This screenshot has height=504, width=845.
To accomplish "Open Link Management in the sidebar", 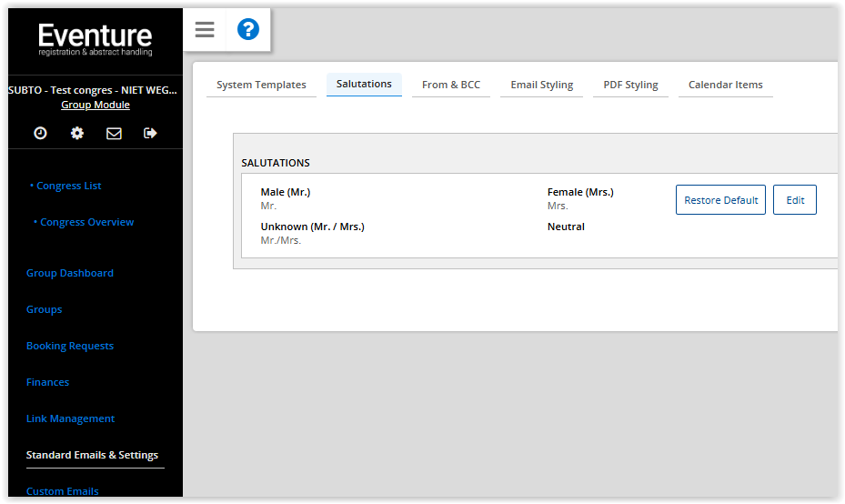I will coord(70,418).
